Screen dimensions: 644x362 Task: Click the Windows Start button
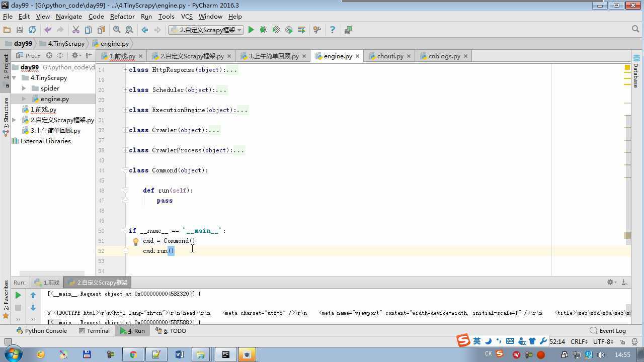point(12,354)
